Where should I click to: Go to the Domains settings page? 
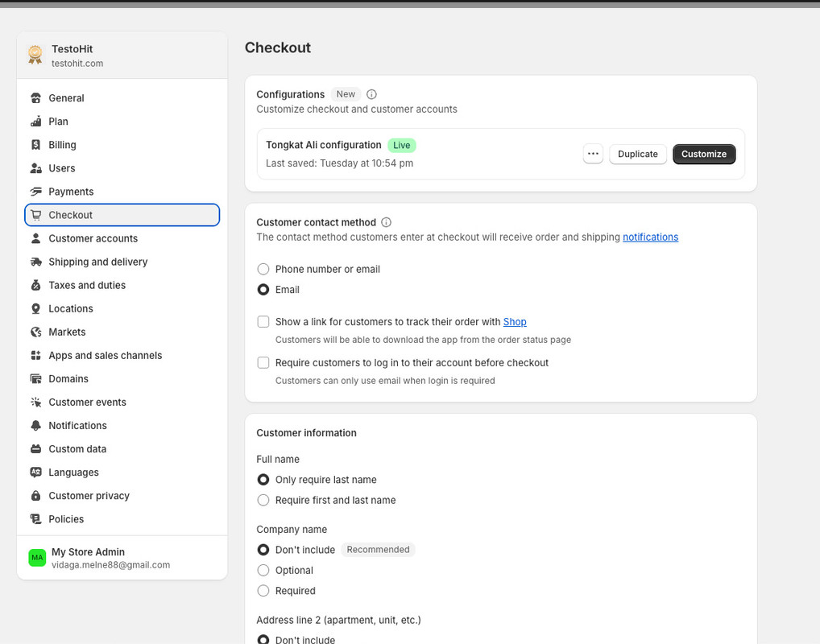pyautogui.click(x=68, y=378)
